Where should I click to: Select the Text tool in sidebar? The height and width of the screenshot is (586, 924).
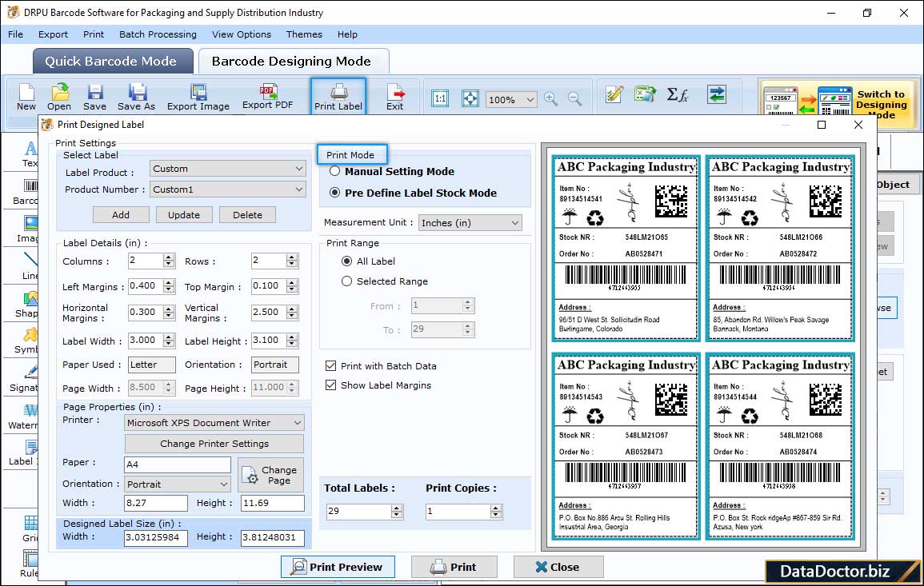30,154
